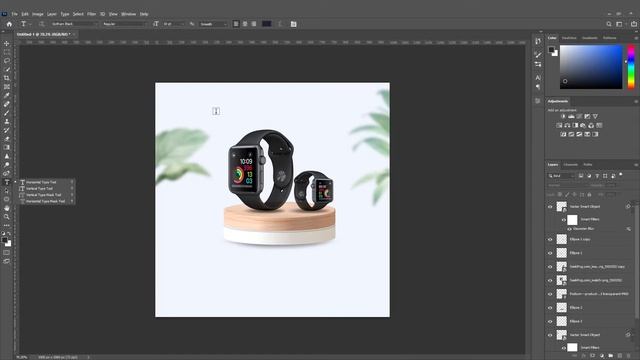640x360 pixels.
Task: Add a Hue/Saturation adjustment
Action: point(559,125)
